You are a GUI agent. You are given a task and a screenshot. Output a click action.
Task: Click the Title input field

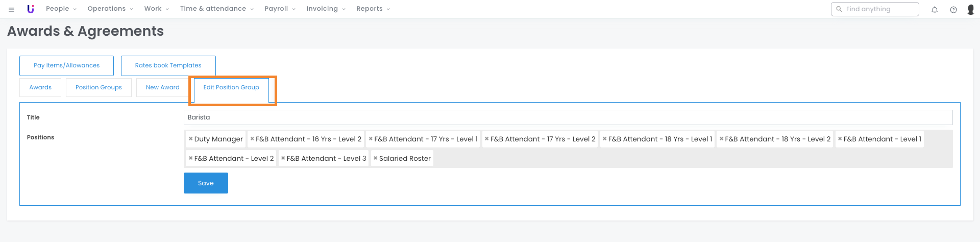(x=568, y=117)
